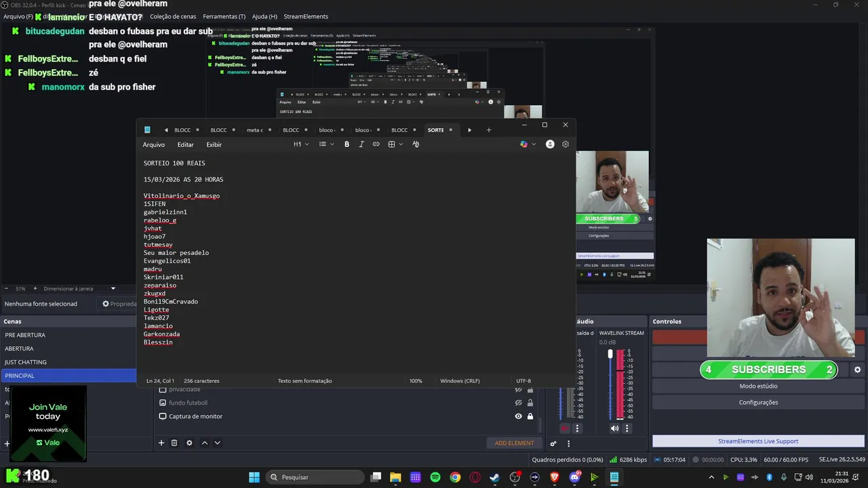Show the fundo futeboll source
868x488 pixels.
518,403
